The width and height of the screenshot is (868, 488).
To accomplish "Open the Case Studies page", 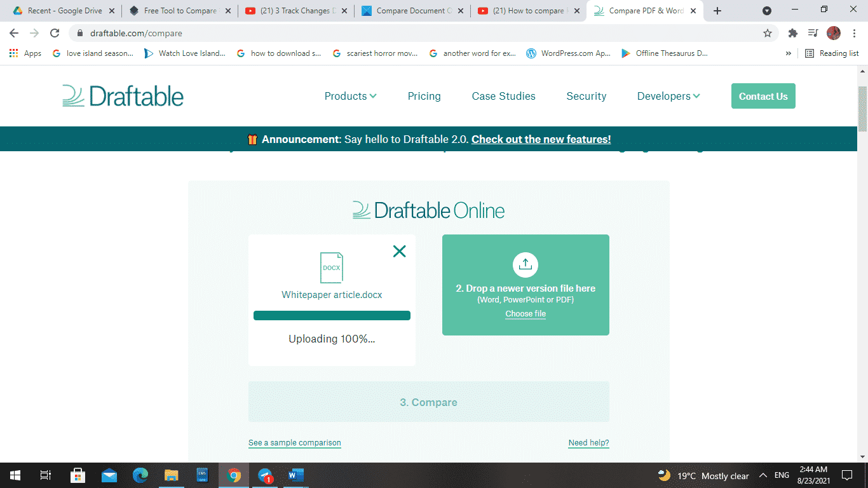I will (x=503, y=96).
